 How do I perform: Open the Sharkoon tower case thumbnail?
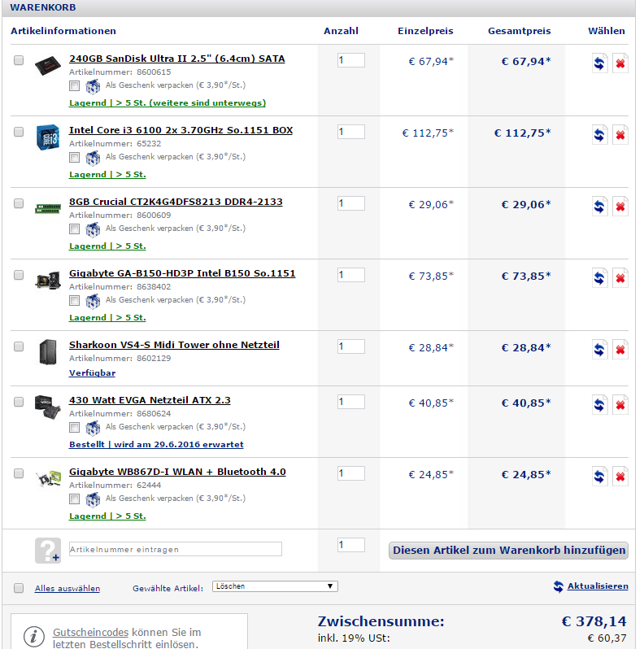[x=48, y=352]
